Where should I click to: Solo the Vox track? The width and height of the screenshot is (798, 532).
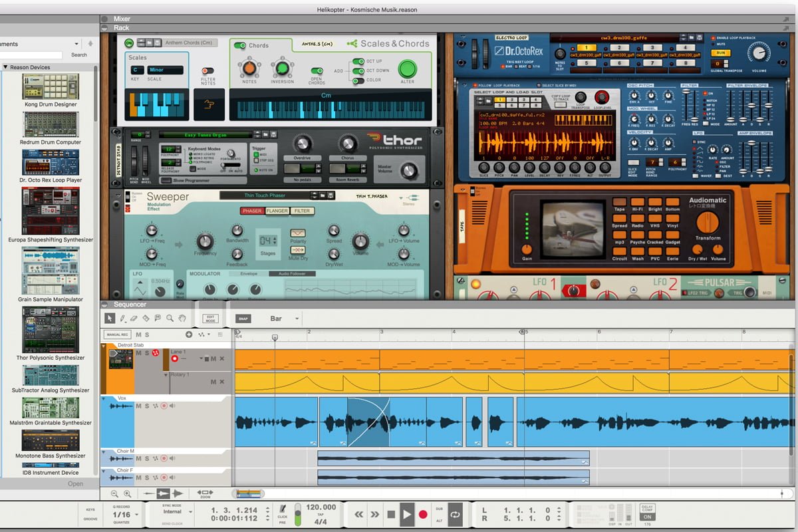point(146,406)
